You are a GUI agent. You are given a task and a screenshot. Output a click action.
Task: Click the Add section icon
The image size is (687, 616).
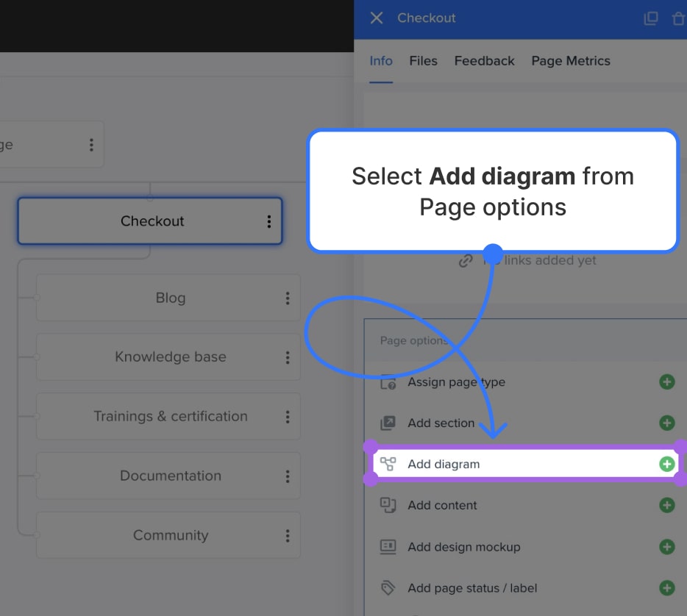tap(388, 423)
